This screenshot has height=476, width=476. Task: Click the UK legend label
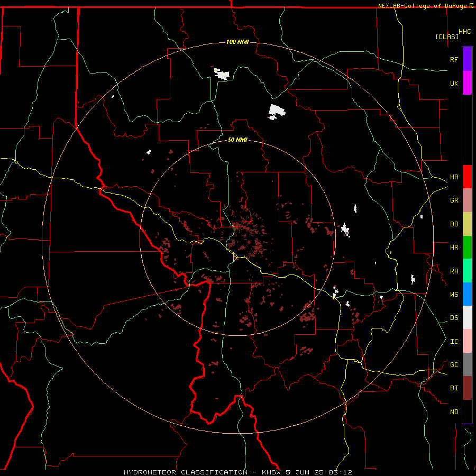pos(454,83)
